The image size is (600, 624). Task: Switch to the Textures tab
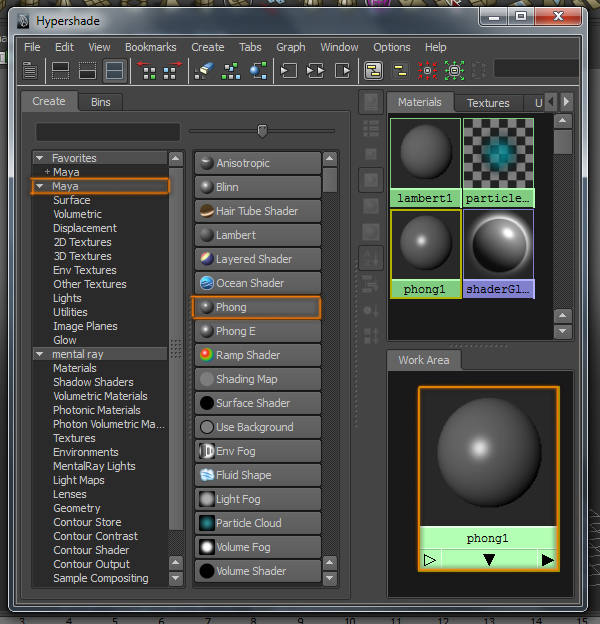click(x=488, y=103)
